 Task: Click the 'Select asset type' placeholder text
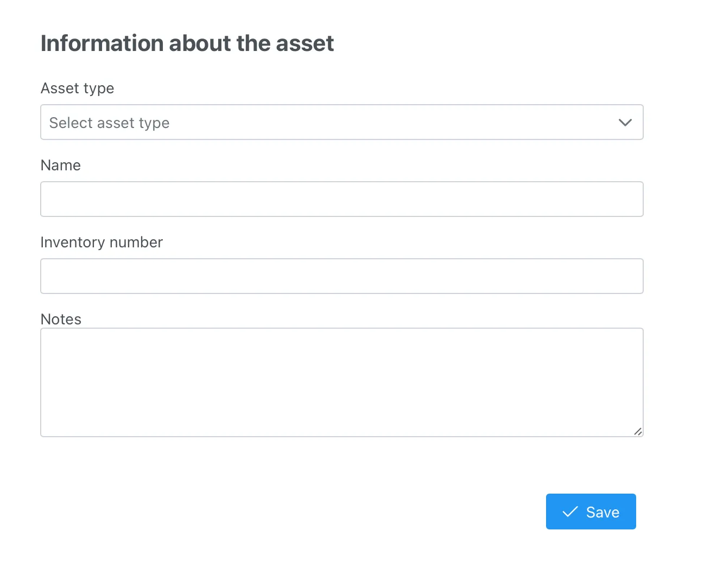pos(109,123)
